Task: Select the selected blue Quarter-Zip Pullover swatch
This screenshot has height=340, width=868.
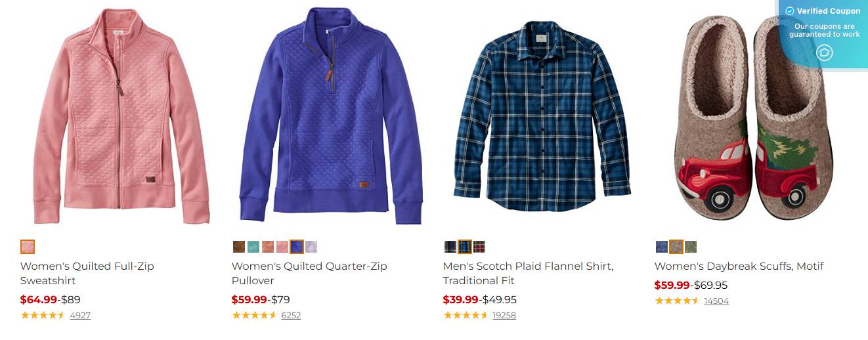Action: pyautogui.click(x=297, y=247)
